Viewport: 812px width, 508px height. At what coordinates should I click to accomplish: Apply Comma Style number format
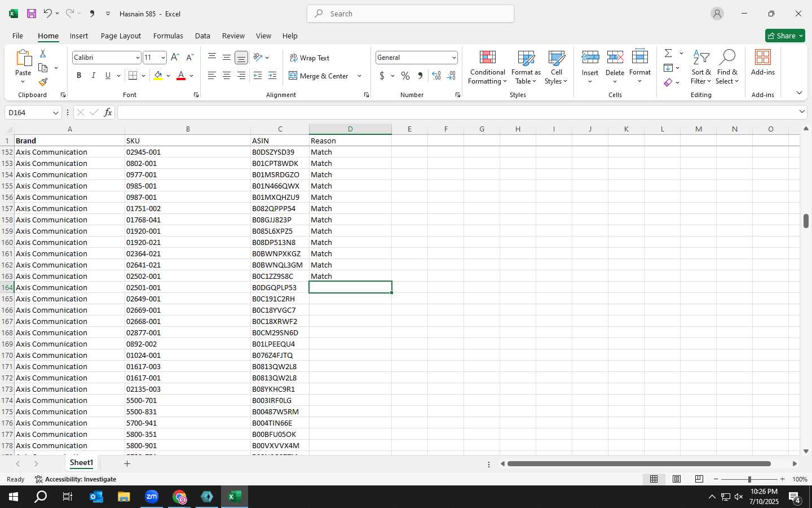[x=420, y=76]
